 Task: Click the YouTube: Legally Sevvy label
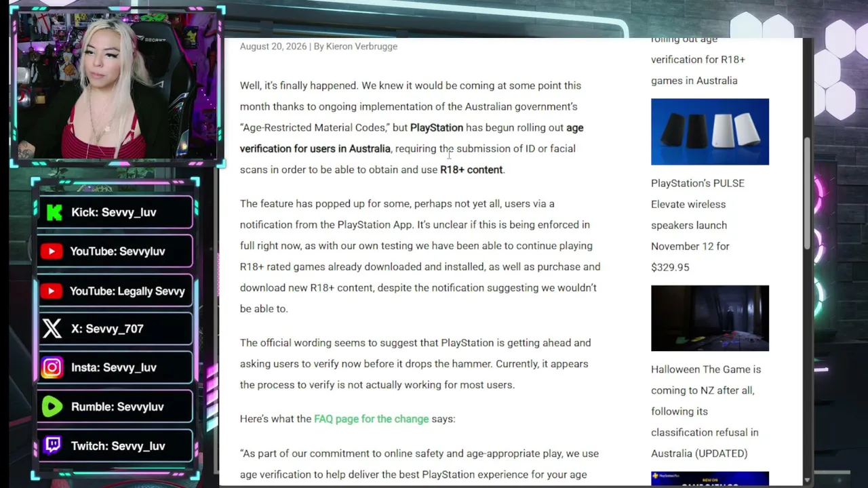pos(127,291)
